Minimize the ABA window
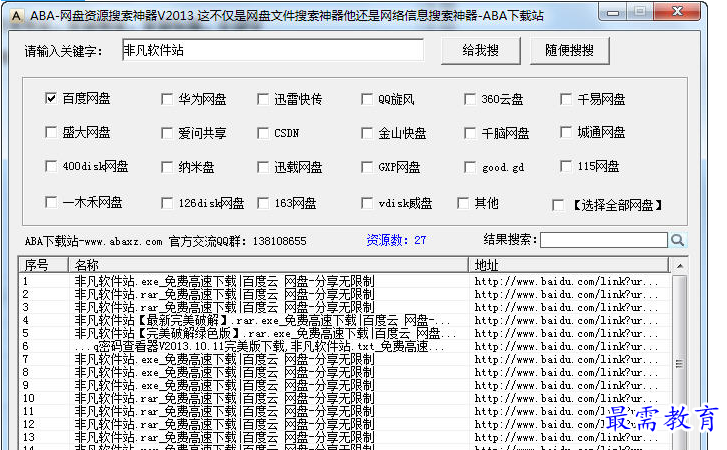The height and width of the screenshot is (450, 727). tap(612, 13)
